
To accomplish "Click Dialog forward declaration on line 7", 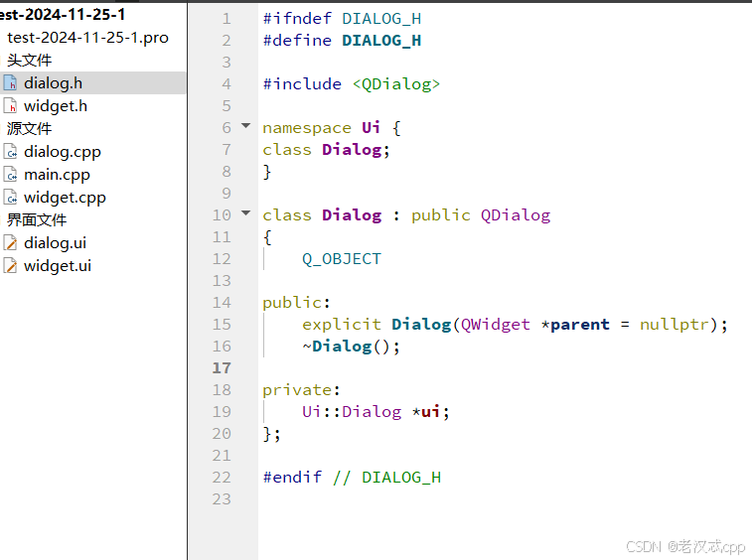I will pos(352,150).
